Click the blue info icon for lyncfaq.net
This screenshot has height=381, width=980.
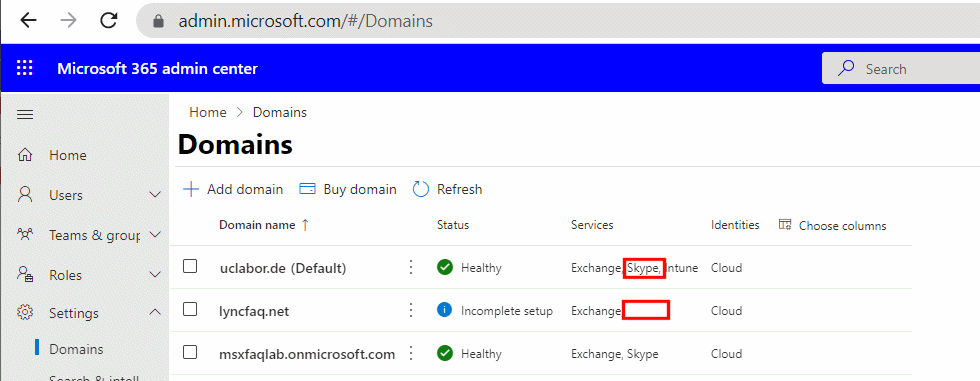pos(444,310)
